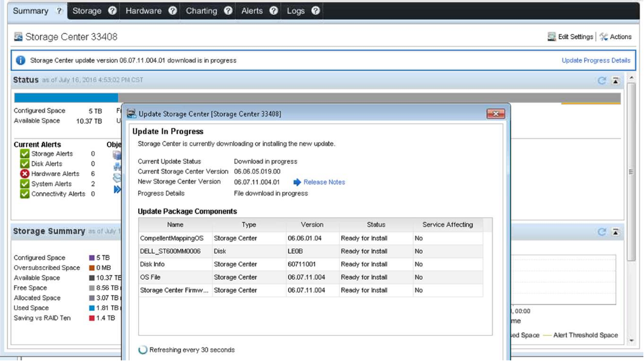Screen dimensions: 644x361
Task: Click the blue info icon in update banner
Action: (20, 61)
